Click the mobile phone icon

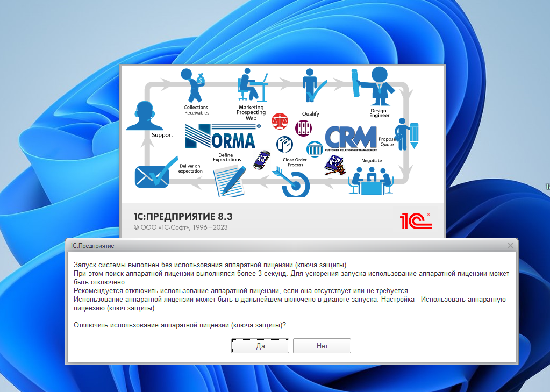tap(262, 160)
